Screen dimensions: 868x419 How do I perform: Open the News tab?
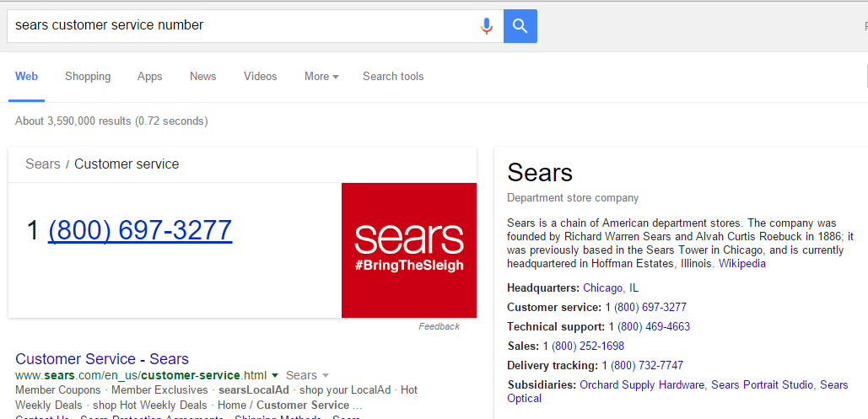pyautogui.click(x=202, y=77)
